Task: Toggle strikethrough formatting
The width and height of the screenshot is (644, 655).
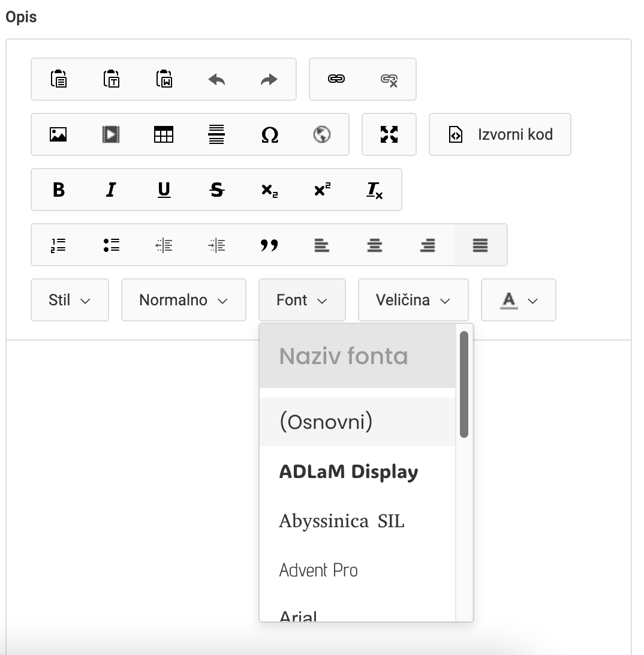Action: coord(216,190)
